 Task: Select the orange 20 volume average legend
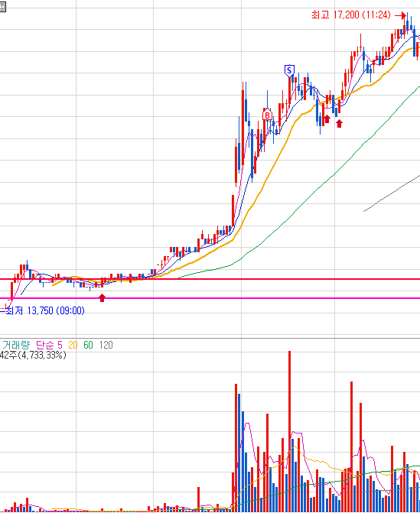click(73, 345)
